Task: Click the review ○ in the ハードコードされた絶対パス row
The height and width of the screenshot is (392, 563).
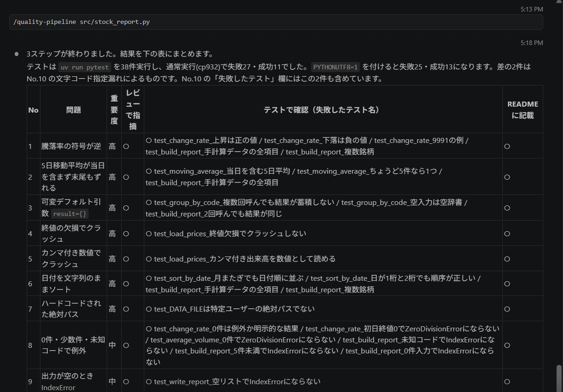Action: click(126, 309)
